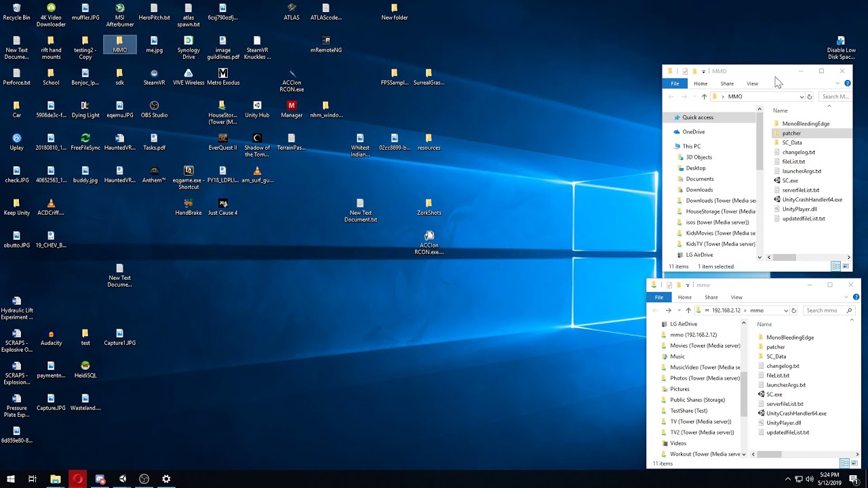Select the Disable Low Disk Space icon
868x488 pixels.
(x=841, y=47)
